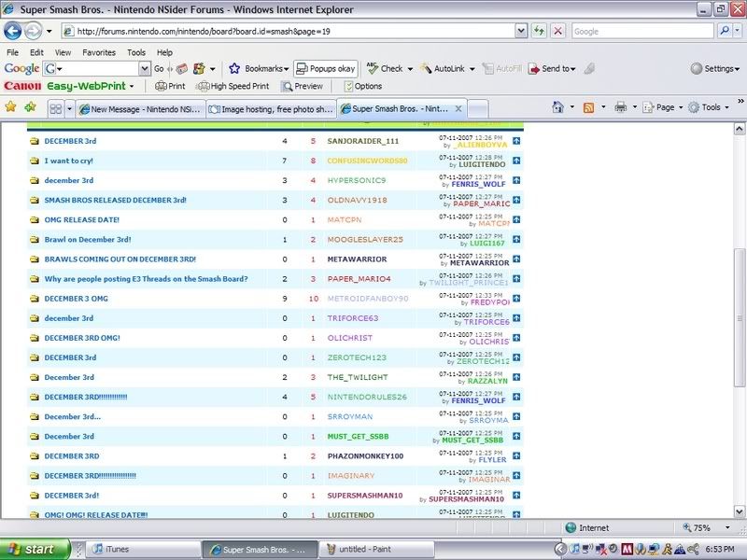This screenshot has height=560, width=747.
Task: Refresh the current page
Action: (x=539, y=32)
